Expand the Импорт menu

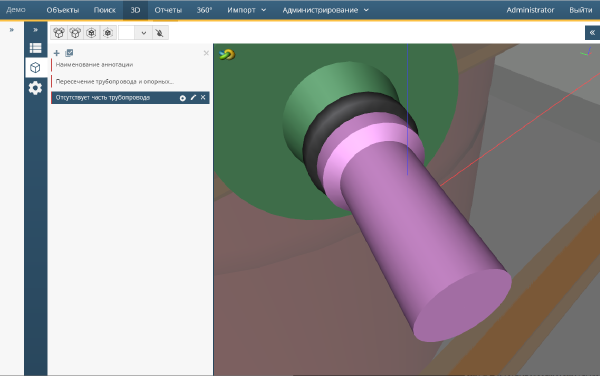click(246, 10)
